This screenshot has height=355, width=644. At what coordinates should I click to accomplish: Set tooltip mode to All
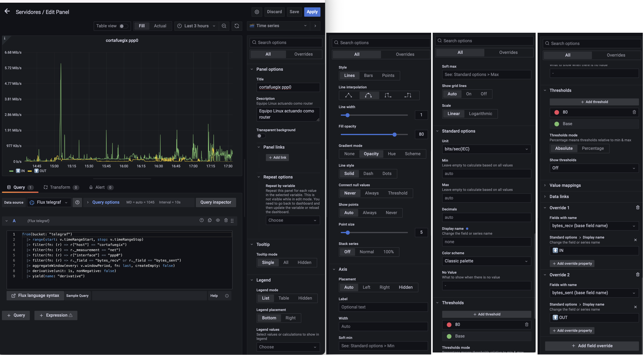pos(286,263)
